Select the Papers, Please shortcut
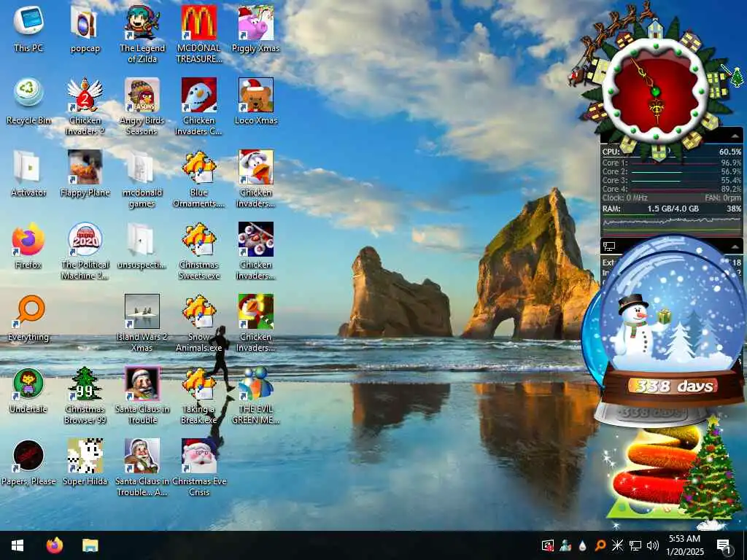The image size is (747, 560). (28, 463)
